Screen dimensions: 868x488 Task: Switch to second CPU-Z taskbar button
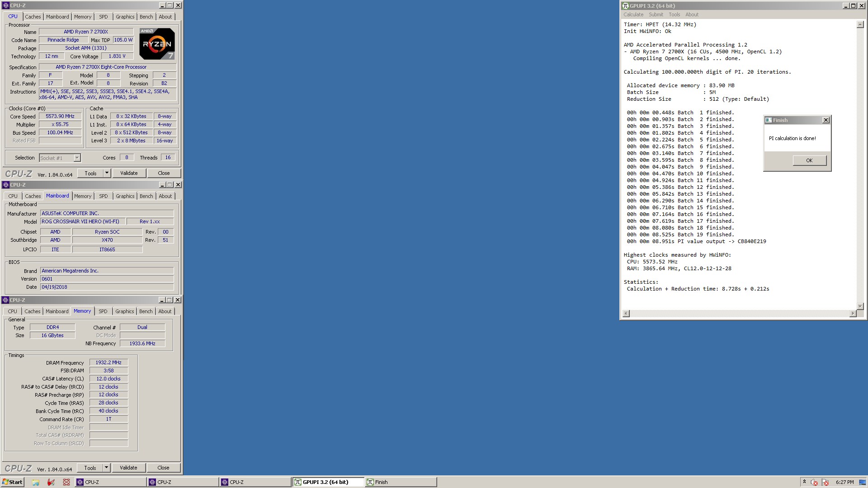pos(183,482)
